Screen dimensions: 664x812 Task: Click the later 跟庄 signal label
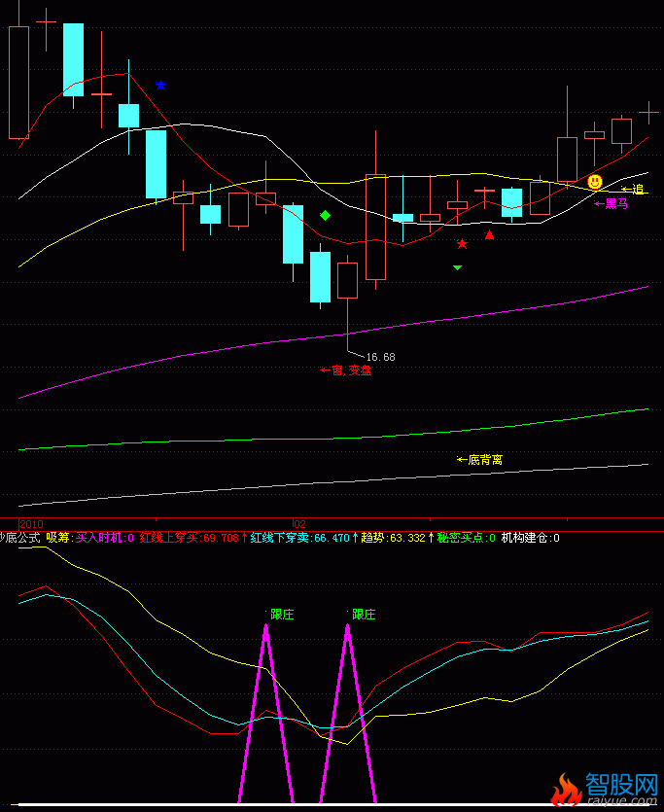click(364, 615)
